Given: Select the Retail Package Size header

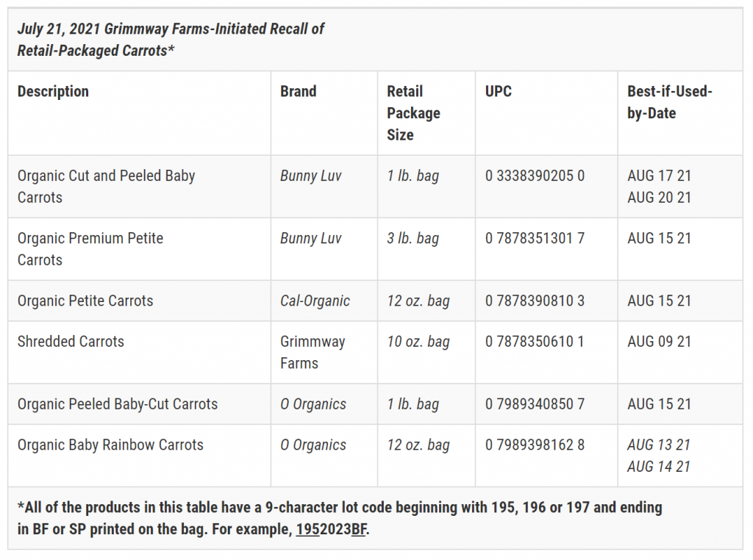Looking at the screenshot, I should (413, 112).
